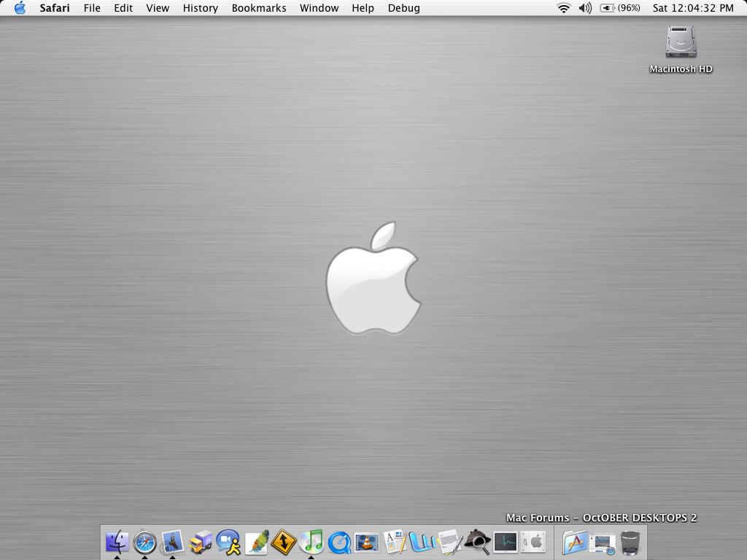Launch VLC traffic cone icon
Viewport: 747px width, 560px height.
point(367,542)
